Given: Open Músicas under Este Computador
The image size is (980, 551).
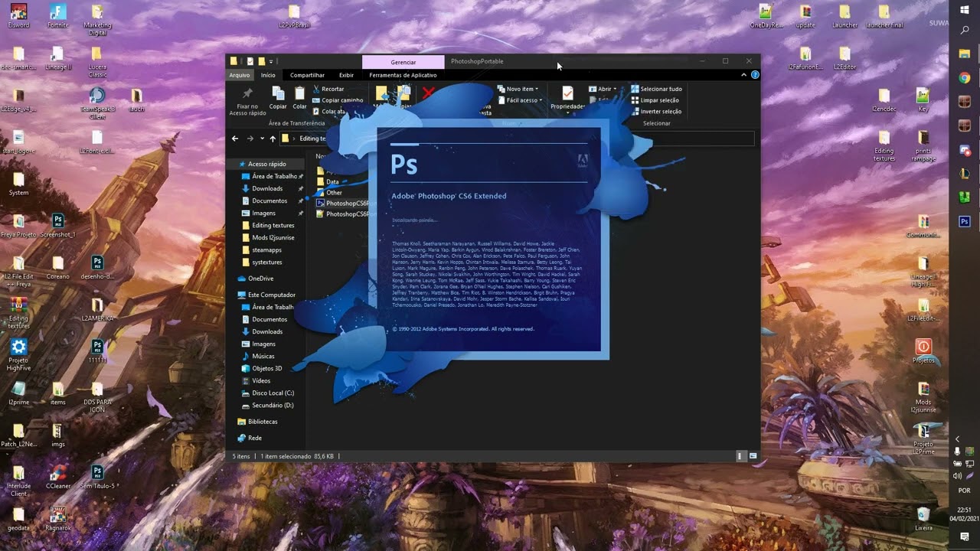Looking at the screenshot, I should 263,356.
